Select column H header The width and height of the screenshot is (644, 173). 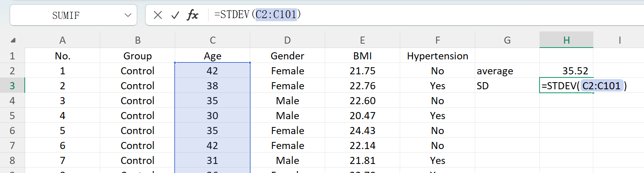point(566,40)
